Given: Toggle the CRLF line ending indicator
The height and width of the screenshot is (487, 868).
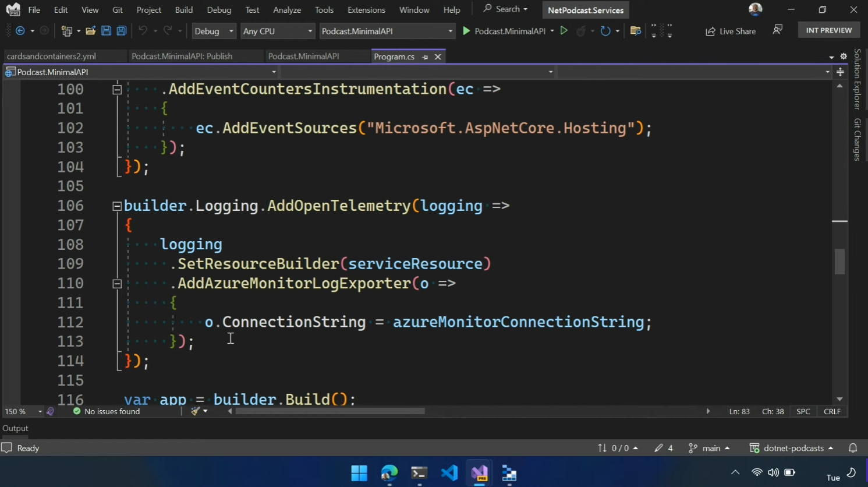Looking at the screenshot, I should pos(832,411).
